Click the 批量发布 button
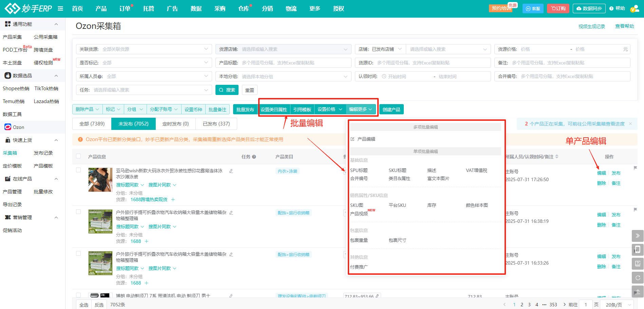The image size is (644, 309). coord(245,109)
